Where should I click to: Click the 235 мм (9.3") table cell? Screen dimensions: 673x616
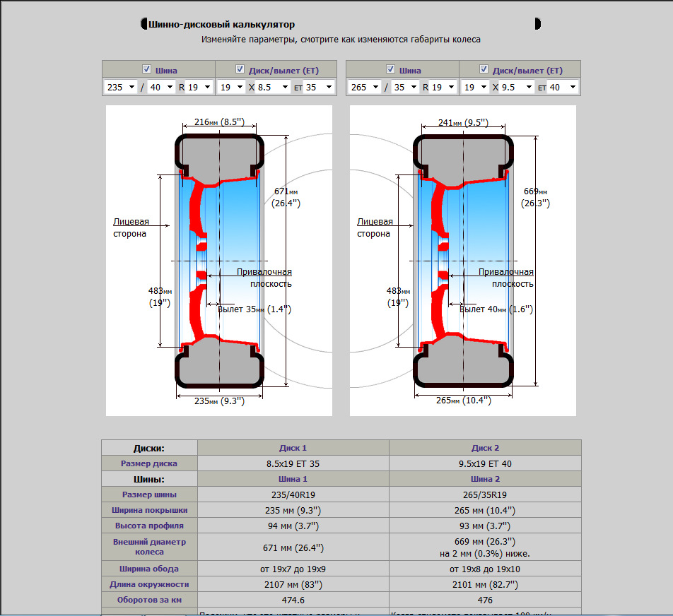click(x=293, y=511)
